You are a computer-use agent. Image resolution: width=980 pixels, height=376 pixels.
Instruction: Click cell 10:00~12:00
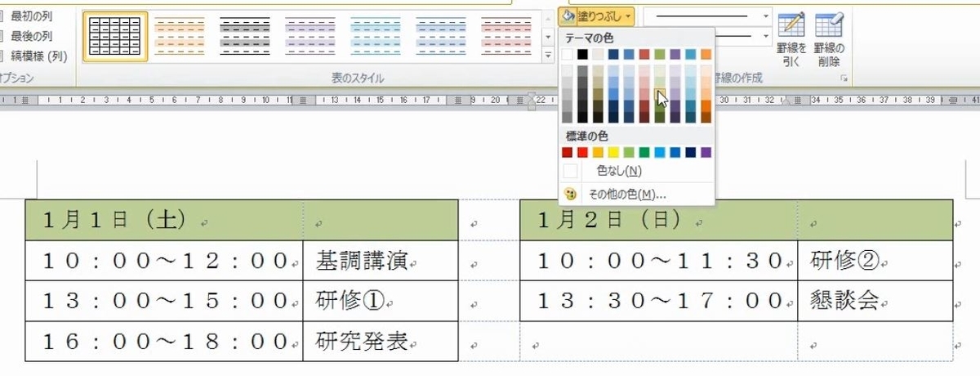[164, 261]
